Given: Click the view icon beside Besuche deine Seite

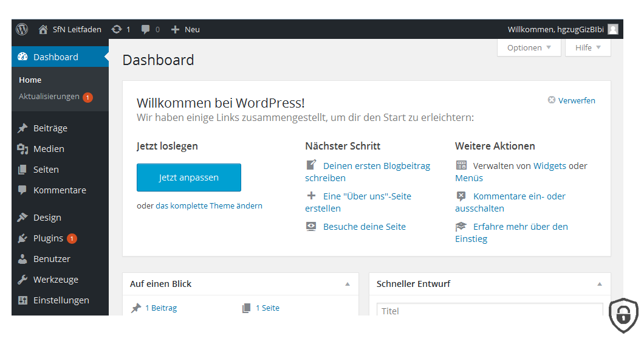Looking at the screenshot, I should tap(311, 226).
